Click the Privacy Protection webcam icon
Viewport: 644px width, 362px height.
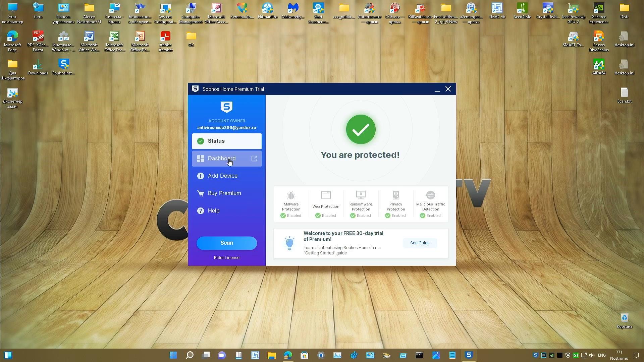tap(395, 195)
